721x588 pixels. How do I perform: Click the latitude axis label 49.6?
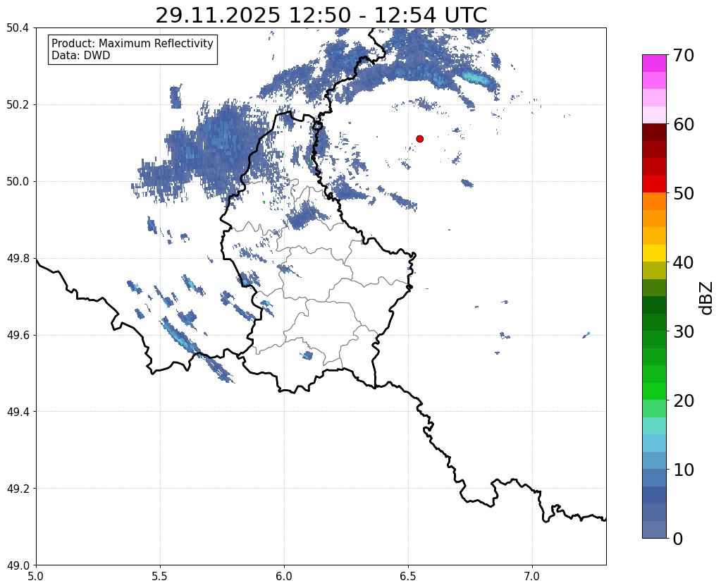tap(18, 336)
